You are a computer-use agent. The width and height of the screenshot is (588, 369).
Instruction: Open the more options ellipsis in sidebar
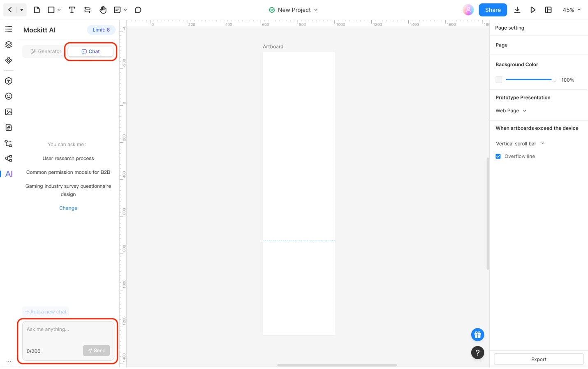point(9,362)
